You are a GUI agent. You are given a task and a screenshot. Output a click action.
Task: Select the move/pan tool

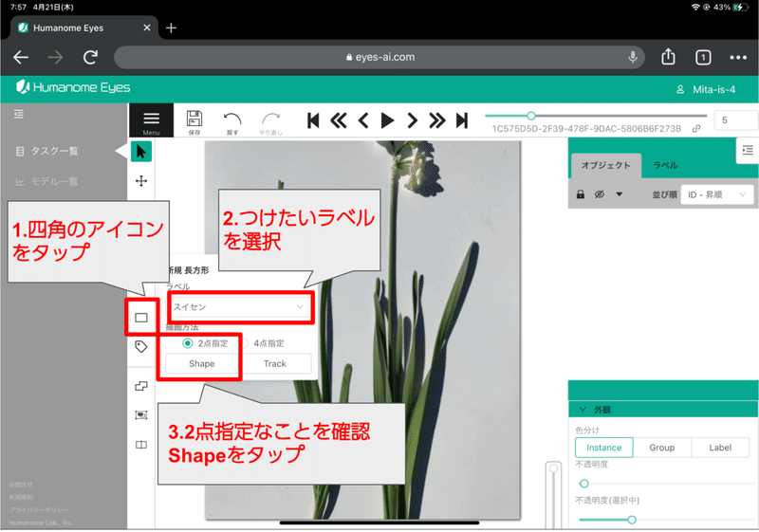click(x=141, y=181)
